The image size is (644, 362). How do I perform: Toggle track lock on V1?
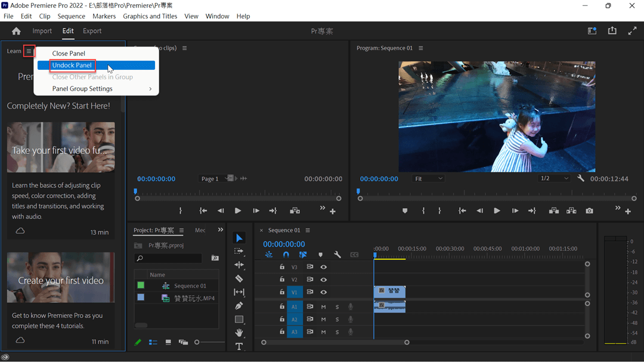[x=281, y=292]
